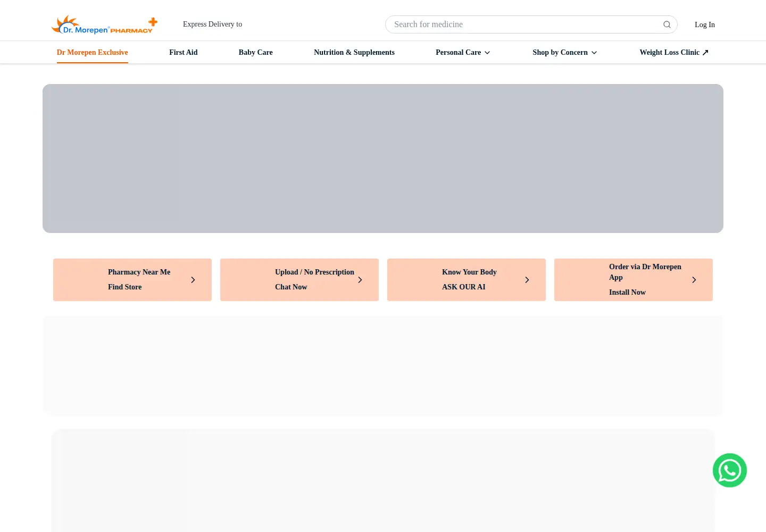Viewport: 766px width, 532px height.
Task: Click the arrow on Order via Dr Morepen App card
Action: tap(694, 280)
